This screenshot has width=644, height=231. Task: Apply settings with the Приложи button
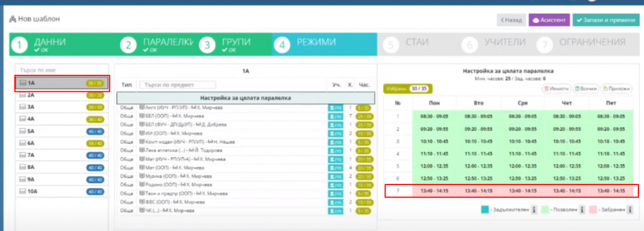tap(616, 88)
